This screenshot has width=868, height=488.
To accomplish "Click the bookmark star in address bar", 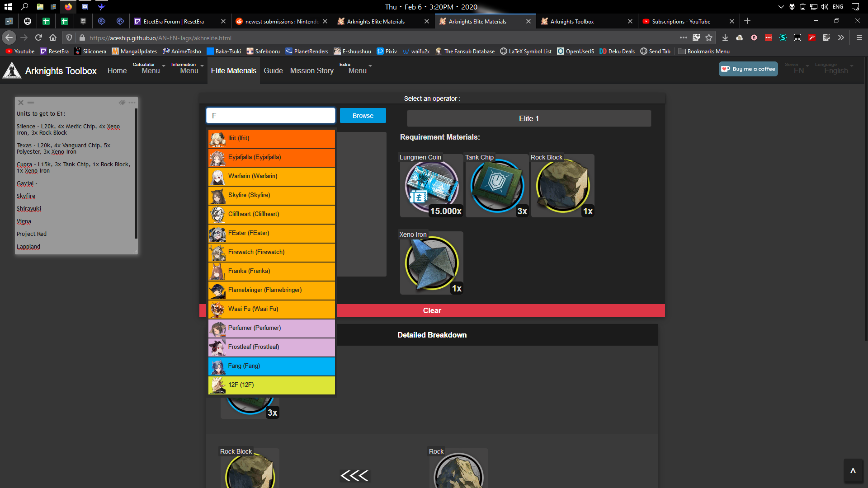I will point(709,38).
